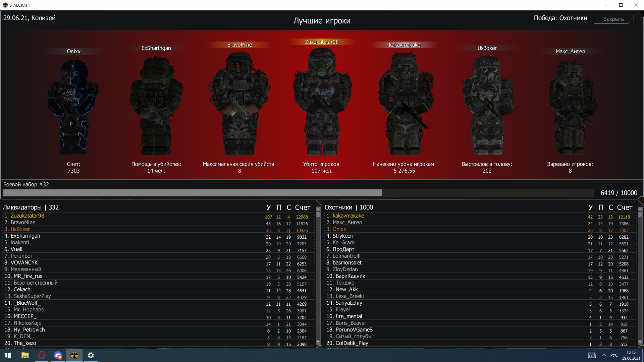Click row 10. MR_fire_rus
This screenshot has width=644, height=362.
(159, 276)
